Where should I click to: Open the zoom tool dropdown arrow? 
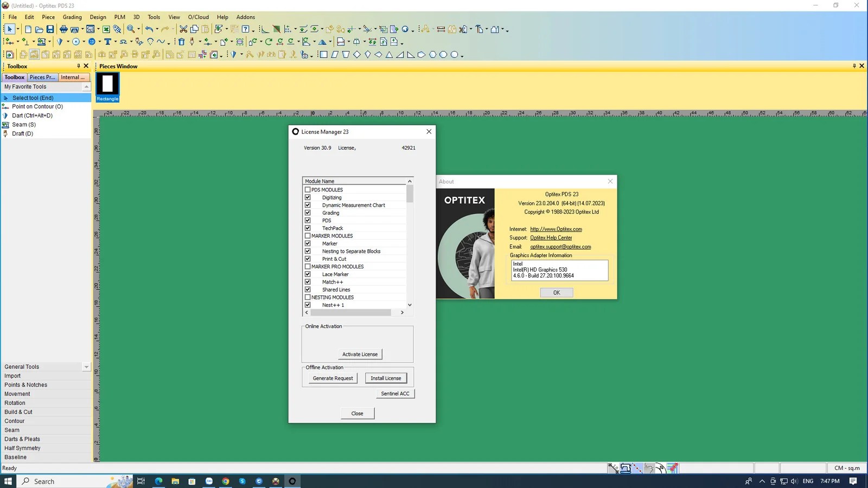[x=139, y=30]
